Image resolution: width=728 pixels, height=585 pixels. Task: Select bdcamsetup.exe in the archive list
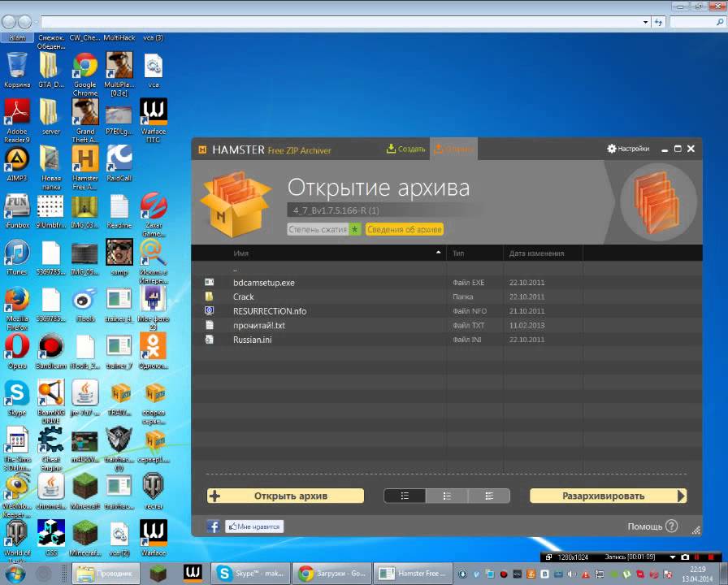click(x=447, y=282)
